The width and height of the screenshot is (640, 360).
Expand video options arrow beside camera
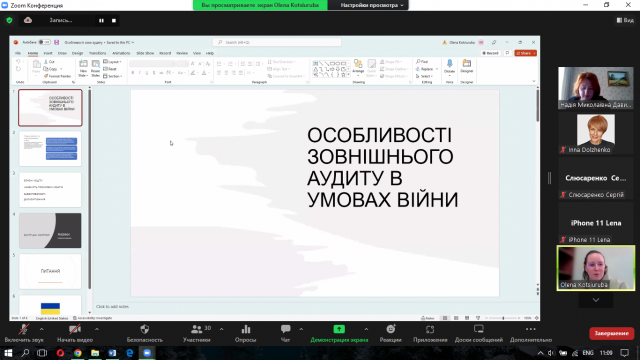[x=97, y=329]
